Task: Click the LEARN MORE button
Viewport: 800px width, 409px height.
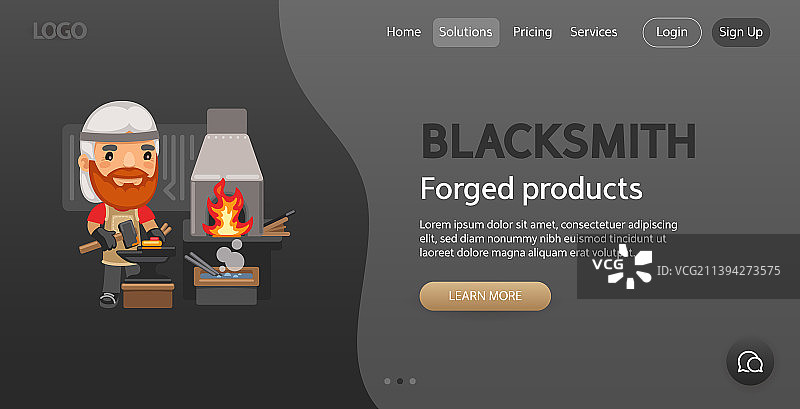Action: tap(485, 296)
